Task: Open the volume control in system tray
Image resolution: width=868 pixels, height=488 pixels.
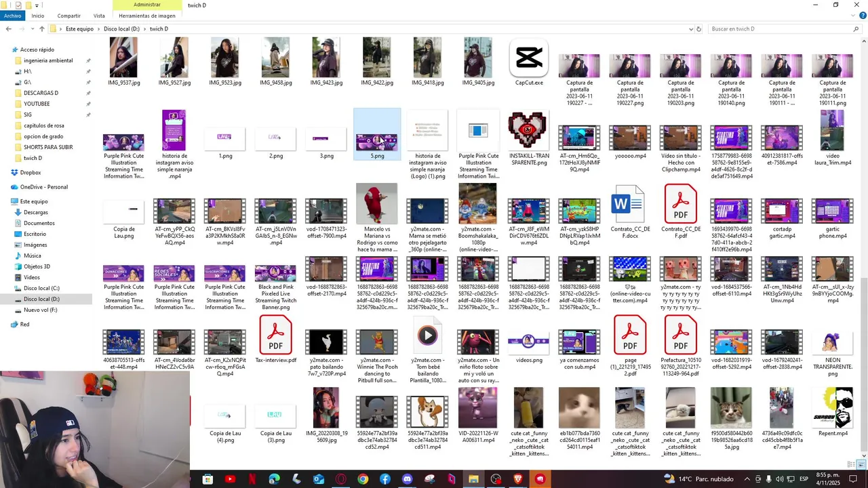Action: click(779, 479)
